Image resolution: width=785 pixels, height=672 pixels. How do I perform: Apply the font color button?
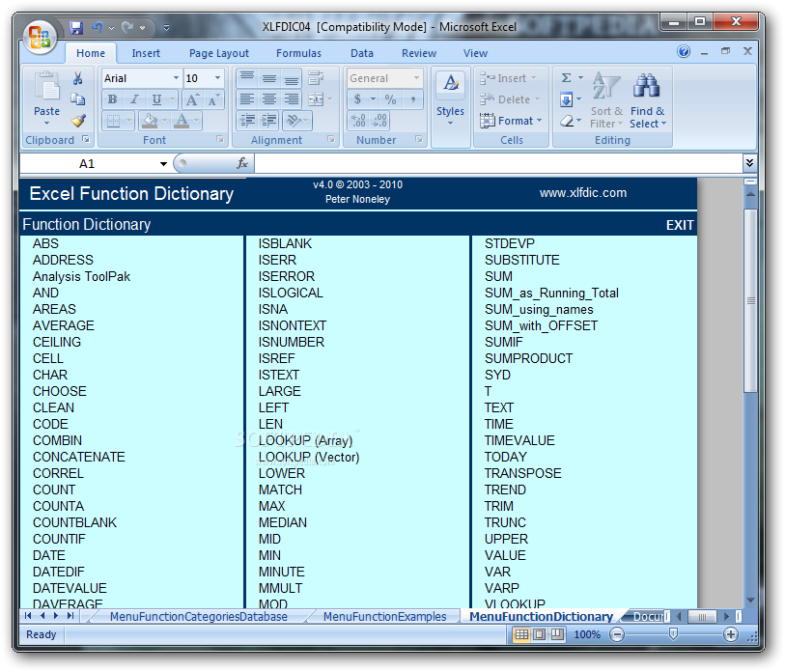click(x=182, y=120)
